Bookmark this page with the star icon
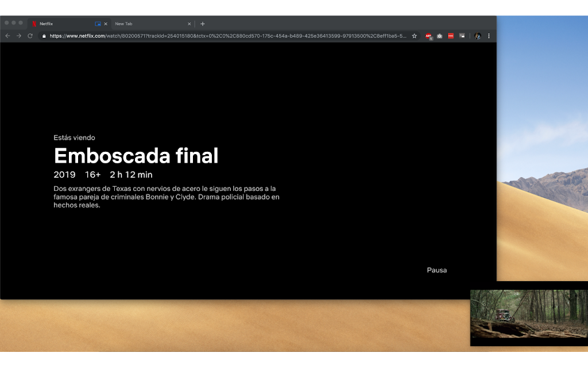588x368 pixels. click(415, 36)
